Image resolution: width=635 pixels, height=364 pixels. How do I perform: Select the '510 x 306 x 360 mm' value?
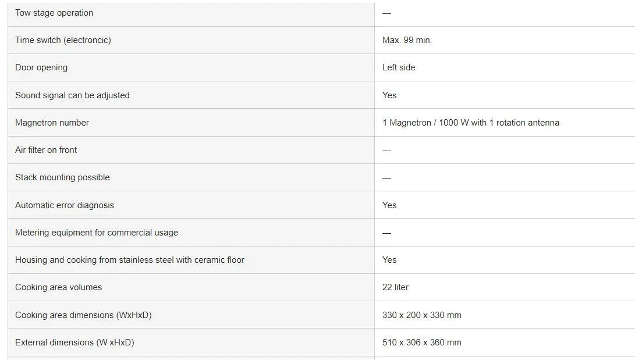click(421, 342)
